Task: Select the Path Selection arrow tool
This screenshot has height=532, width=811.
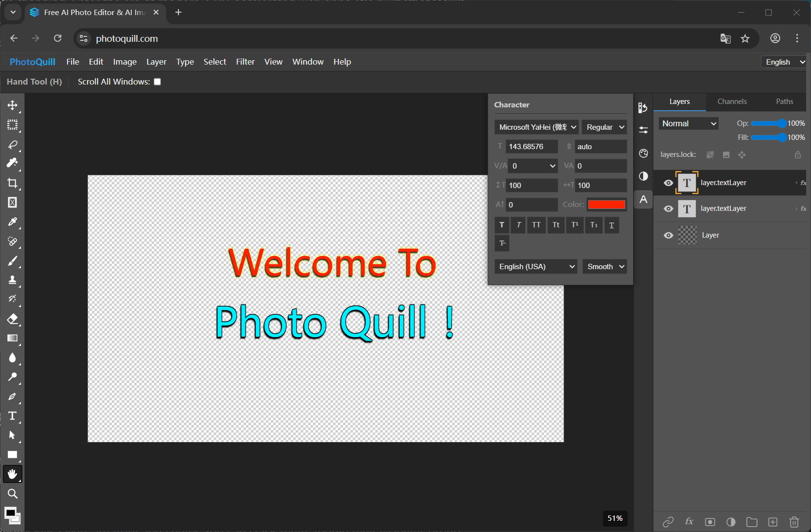Action: (x=13, y=435)
